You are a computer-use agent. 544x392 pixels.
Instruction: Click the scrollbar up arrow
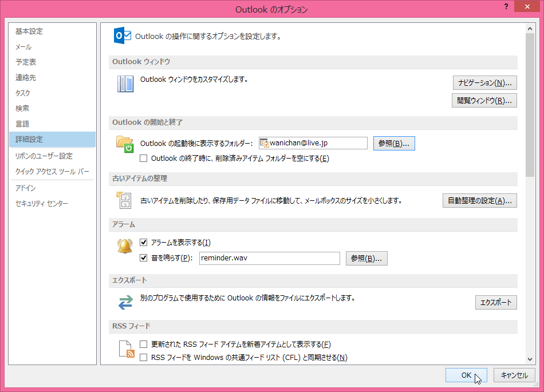click(530, 29)
